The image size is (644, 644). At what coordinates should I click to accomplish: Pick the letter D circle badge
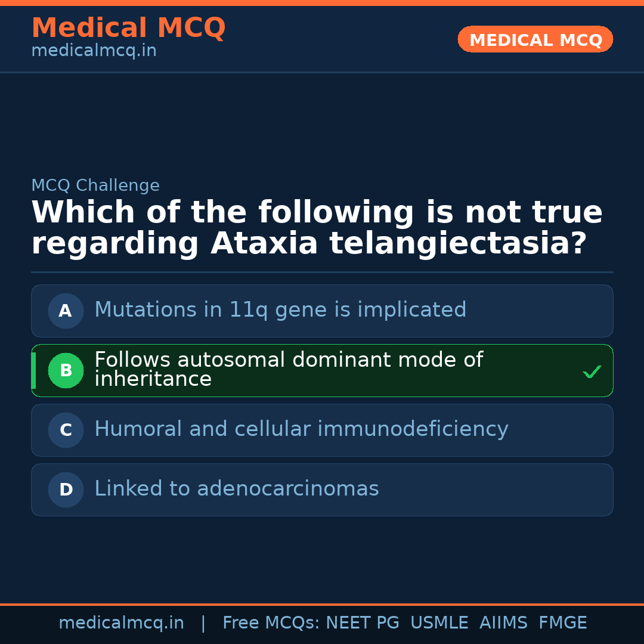[66, 490]
